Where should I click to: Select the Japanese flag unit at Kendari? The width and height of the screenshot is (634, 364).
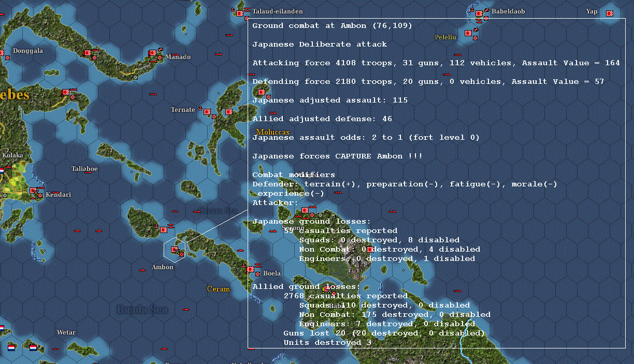click(34, 191)
